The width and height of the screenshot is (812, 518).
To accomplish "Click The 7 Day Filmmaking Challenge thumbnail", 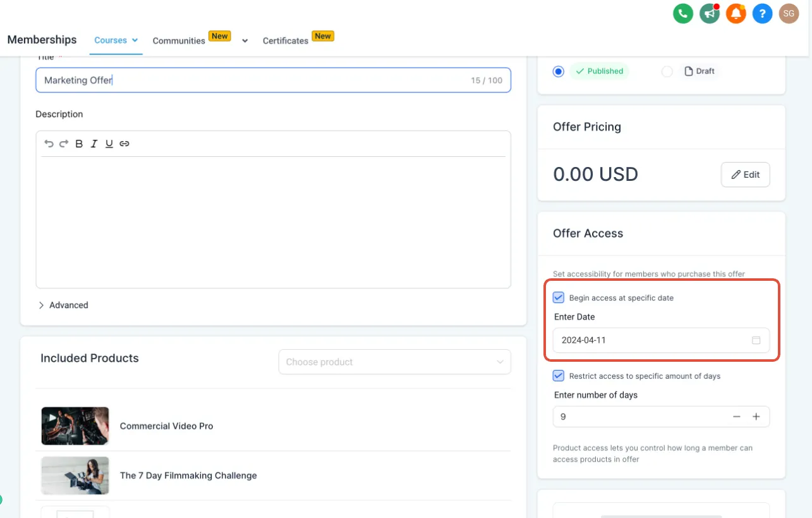I will pos(75,476).
